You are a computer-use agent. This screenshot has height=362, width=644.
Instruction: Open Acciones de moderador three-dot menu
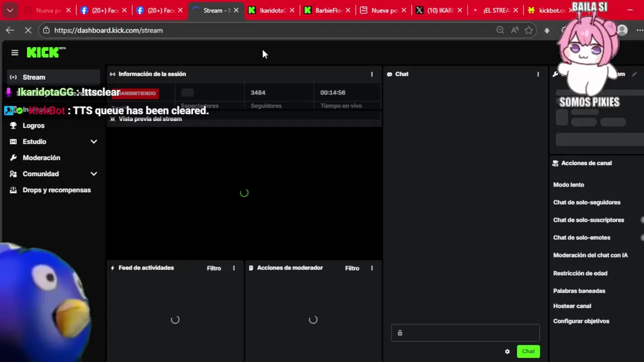click(372, 268)
